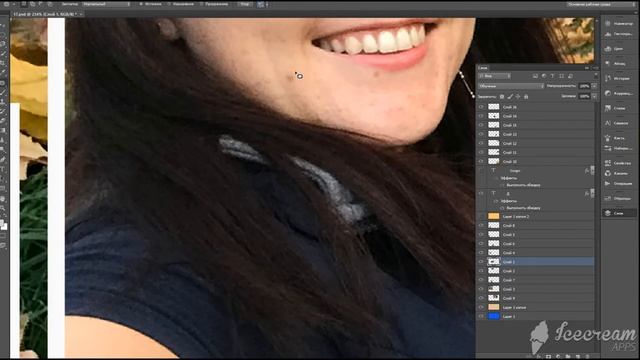Click the create new layer icon
The height and width of the screenshot is (360, 640).
pos(578,357)
